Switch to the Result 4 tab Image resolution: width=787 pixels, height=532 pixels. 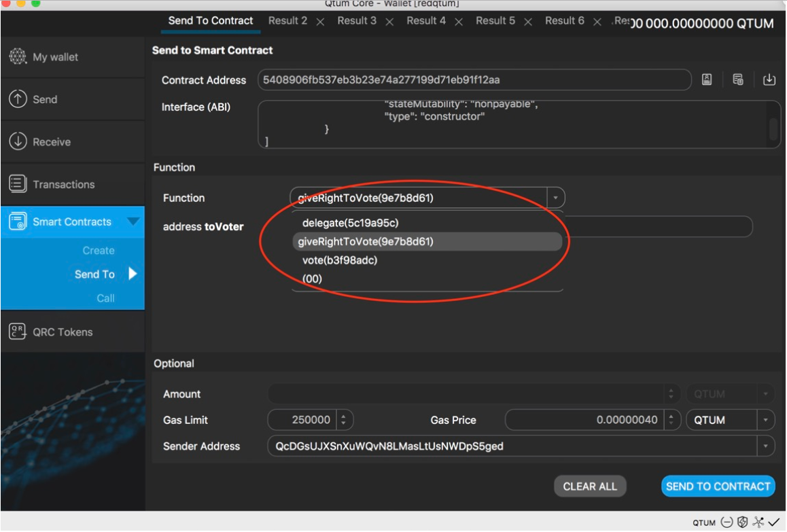pyautogui.click(x=426, y=21)
